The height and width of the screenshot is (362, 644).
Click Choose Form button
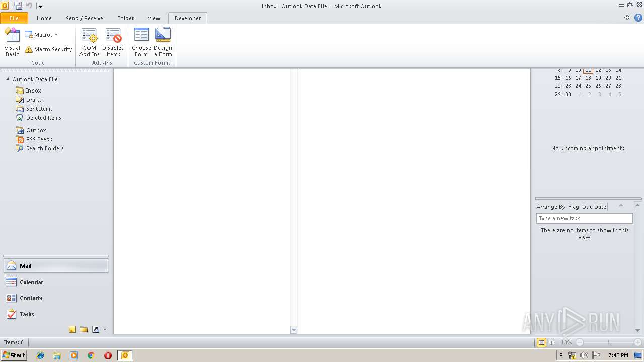click(141, 42)
